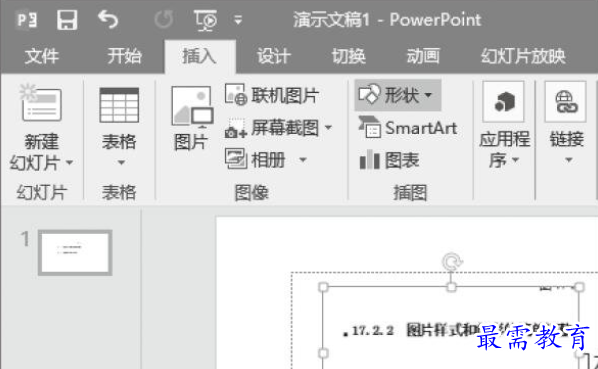598x369 pixels.
Task: Click the 联机图片 button
Action: [x=272, y=95]
